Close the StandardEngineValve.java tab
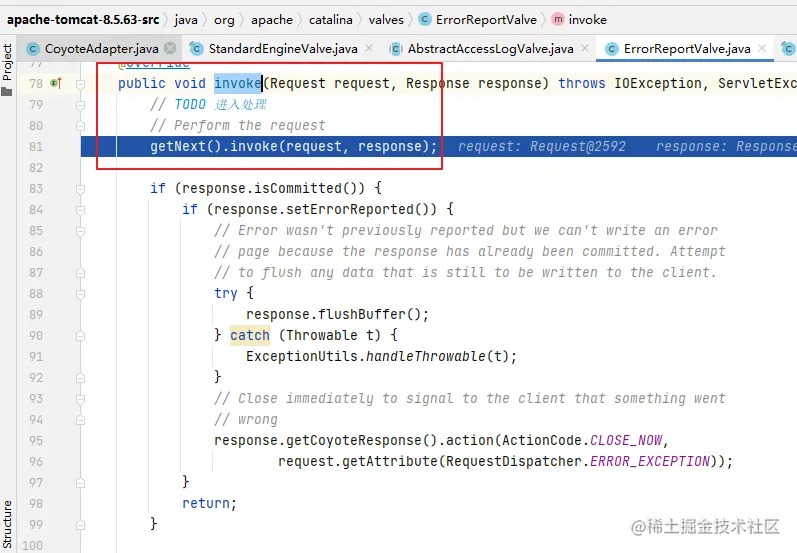797x553 pixels. click(x=369, y=48)
